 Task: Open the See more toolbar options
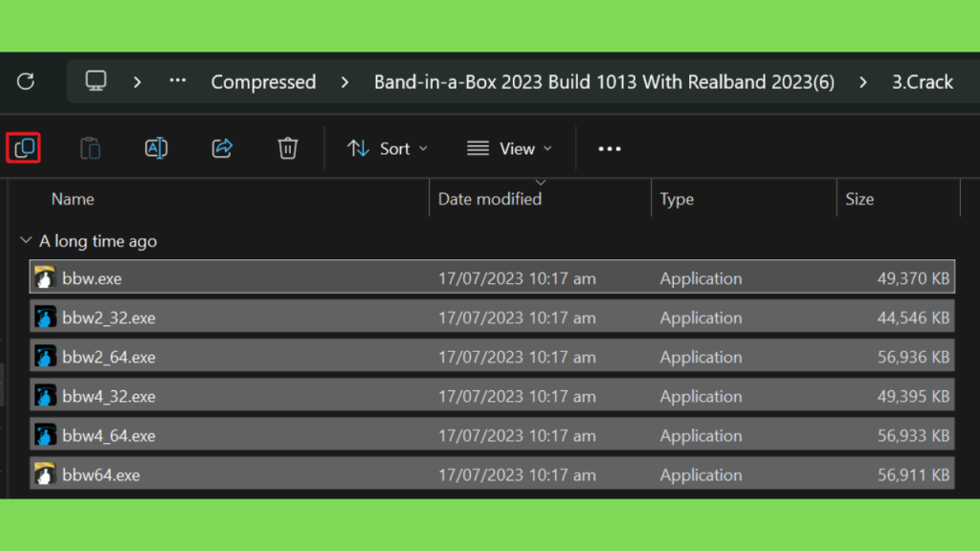(610, 148)
